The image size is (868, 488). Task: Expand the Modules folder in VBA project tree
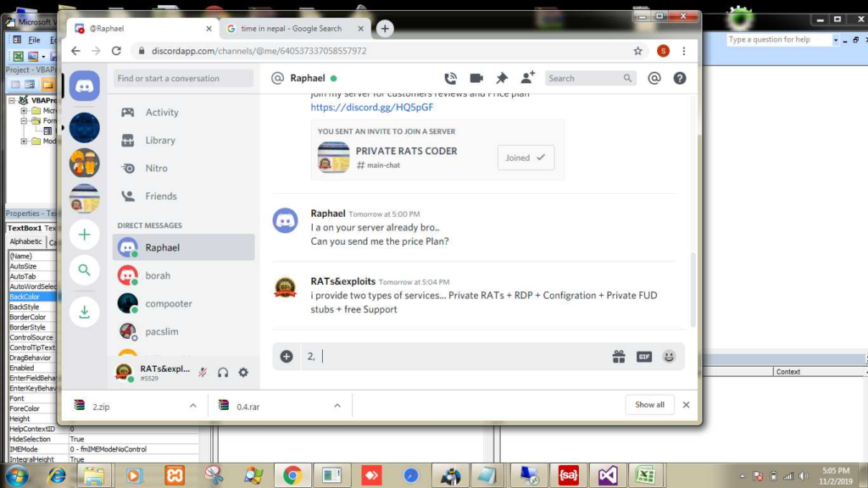click(24, 141)
